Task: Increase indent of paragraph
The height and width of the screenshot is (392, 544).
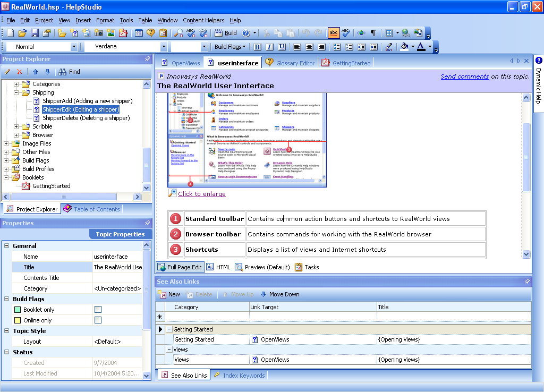Action: pyautogui.click(x=373, y=47)
